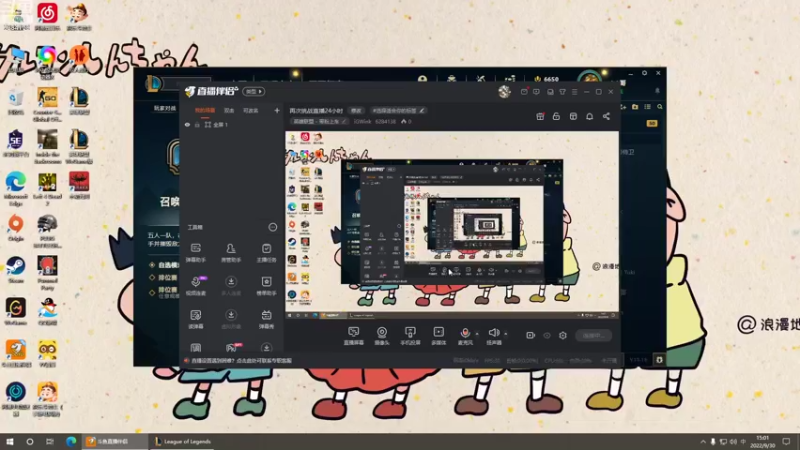The height and width of the screenshot is (450, 800).
Task: Toggle the padlock icon above the preview
Action: (x=556, y=116)
